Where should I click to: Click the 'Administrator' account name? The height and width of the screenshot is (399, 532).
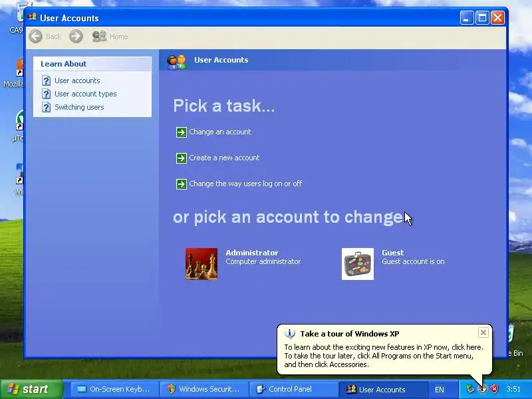[x=252, y=253]
